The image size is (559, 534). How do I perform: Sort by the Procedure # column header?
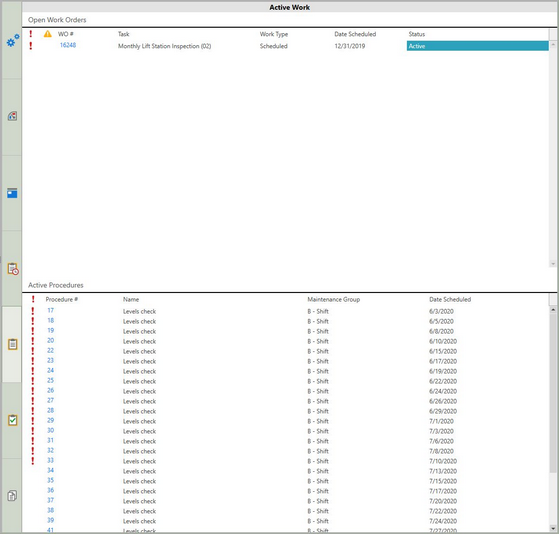point(62,299)
